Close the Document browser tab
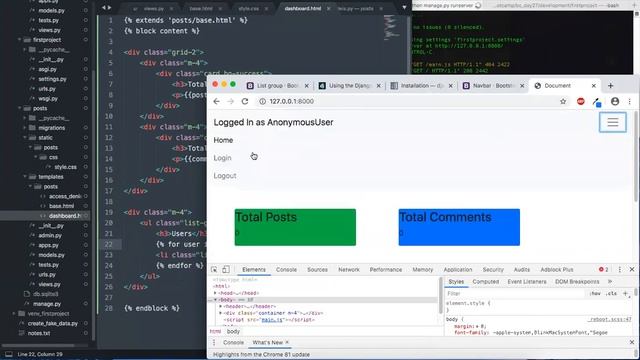The height and width of the screenshot is (360, 640). pos(593,86)
